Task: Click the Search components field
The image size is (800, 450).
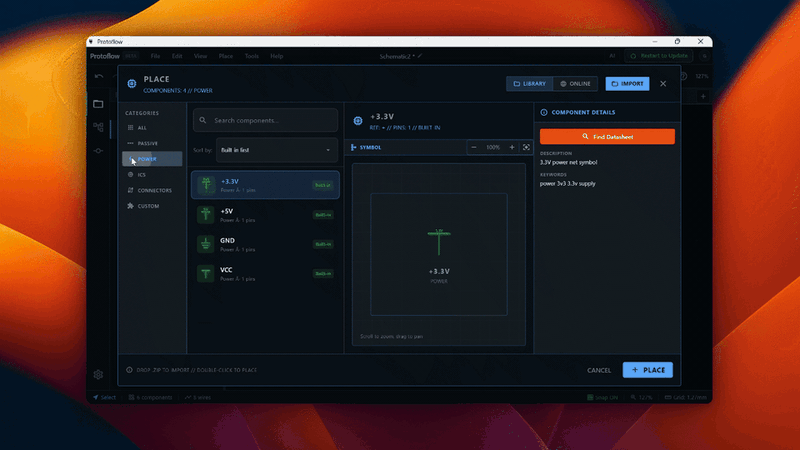Action: (x=265, y=120)
